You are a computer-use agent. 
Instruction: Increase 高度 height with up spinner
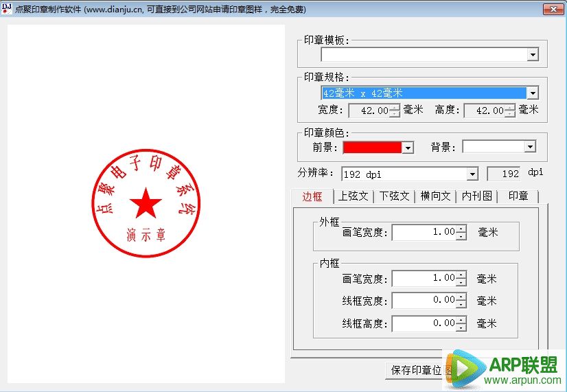pyautogui.click(x=510, y=107)
